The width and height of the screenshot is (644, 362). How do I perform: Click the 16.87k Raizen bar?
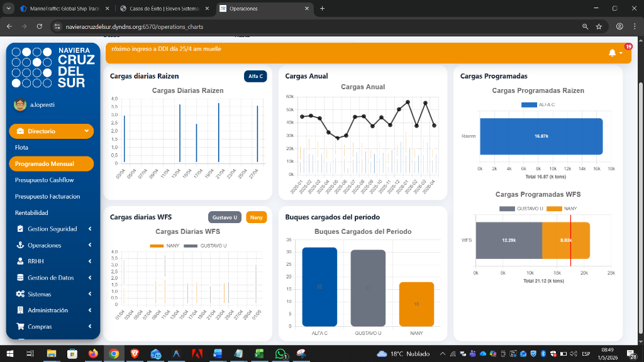coord(541,136)
